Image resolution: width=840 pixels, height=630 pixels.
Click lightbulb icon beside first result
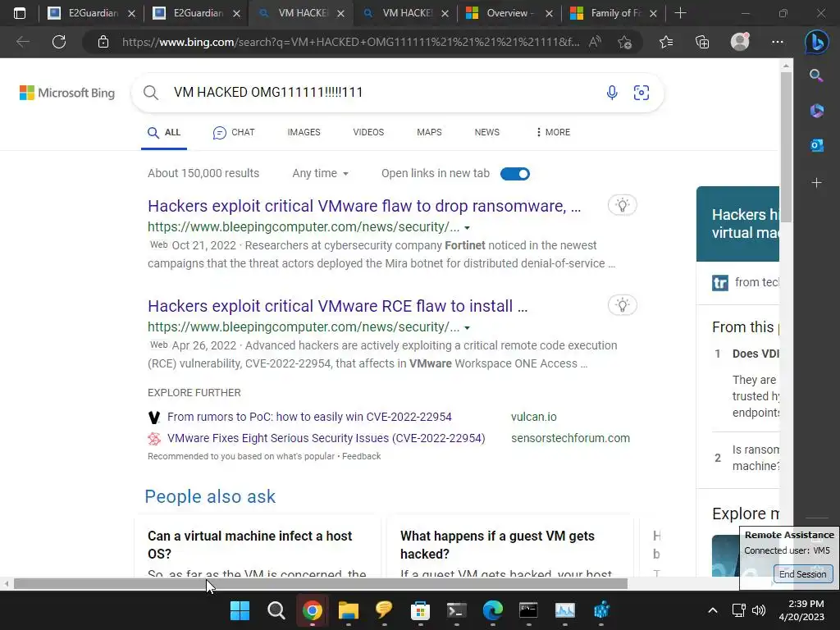click(x=622, y=205)
